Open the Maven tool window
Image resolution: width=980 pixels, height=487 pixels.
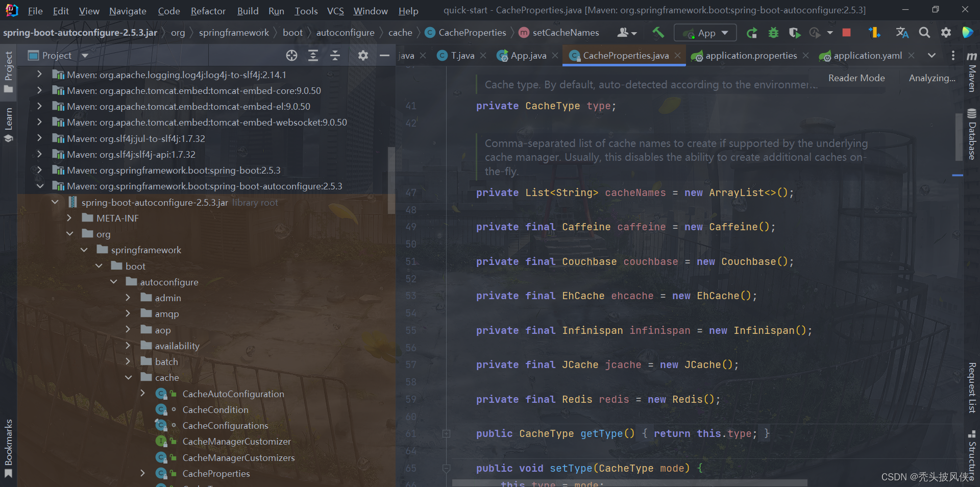[971, 72]
